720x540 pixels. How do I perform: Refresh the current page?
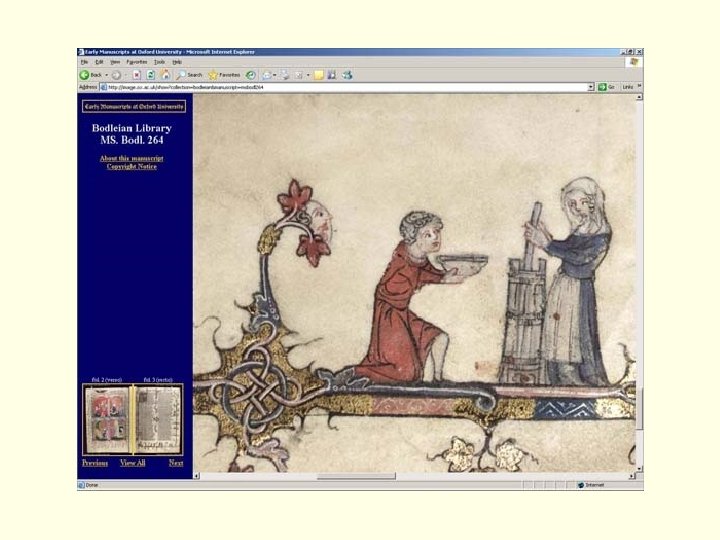click(151, 75)
